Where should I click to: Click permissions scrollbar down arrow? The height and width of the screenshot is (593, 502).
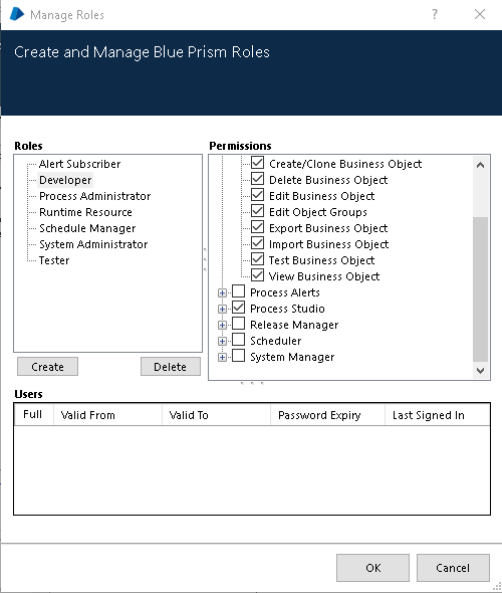[480, 371]
